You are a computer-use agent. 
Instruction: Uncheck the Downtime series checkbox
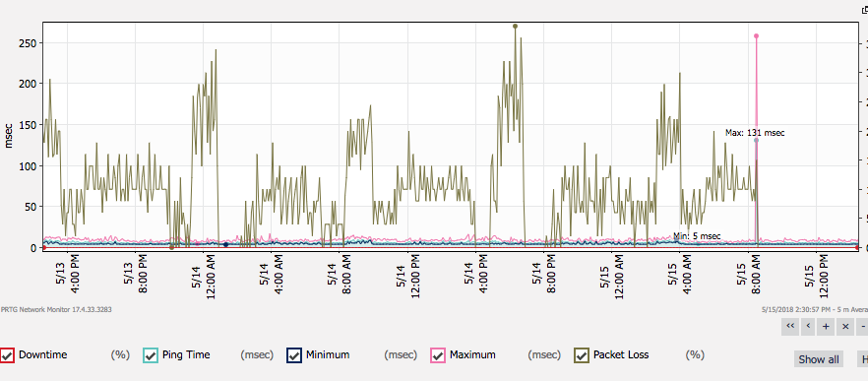tap(7, 355)
